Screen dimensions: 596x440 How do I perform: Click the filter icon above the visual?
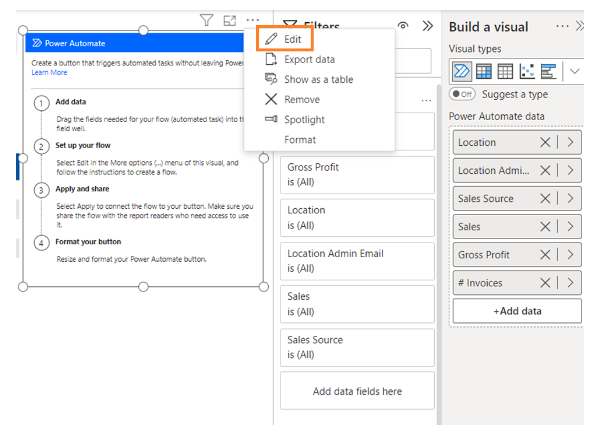(x=206, y=20)
